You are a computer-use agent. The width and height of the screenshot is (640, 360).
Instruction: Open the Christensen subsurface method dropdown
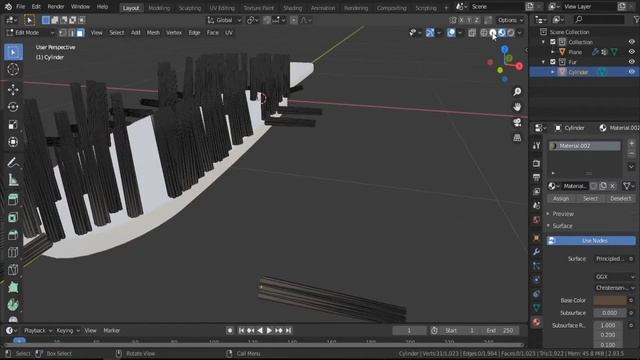(615, 288)
